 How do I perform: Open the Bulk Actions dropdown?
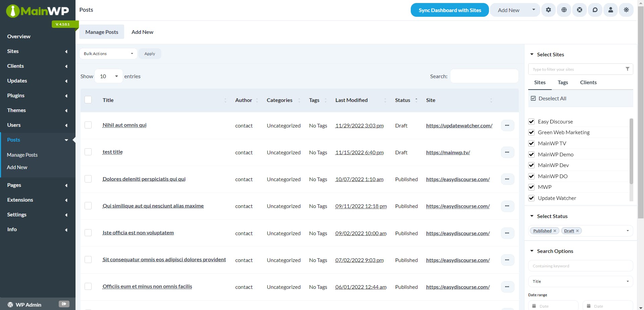108,54
